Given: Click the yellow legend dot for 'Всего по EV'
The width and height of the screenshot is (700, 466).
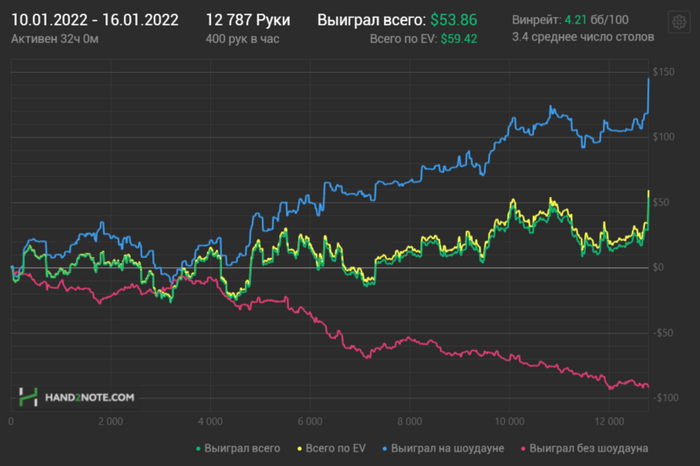Looking at the screenshot, I should click(300, 449).
